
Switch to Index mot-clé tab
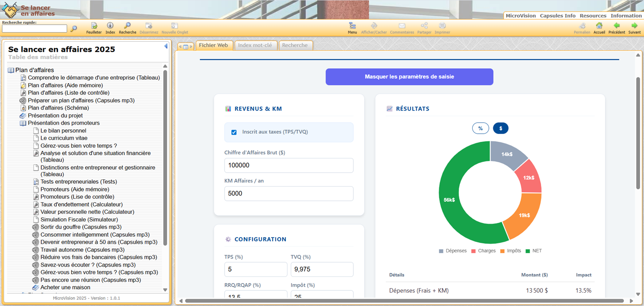(x=255, y=45)
